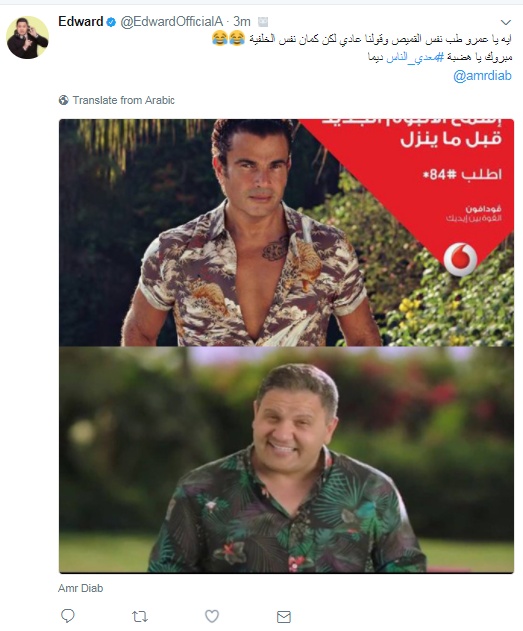Expand the tweet options chevron menu
This screenshot has width=523, height=631.
506,22
